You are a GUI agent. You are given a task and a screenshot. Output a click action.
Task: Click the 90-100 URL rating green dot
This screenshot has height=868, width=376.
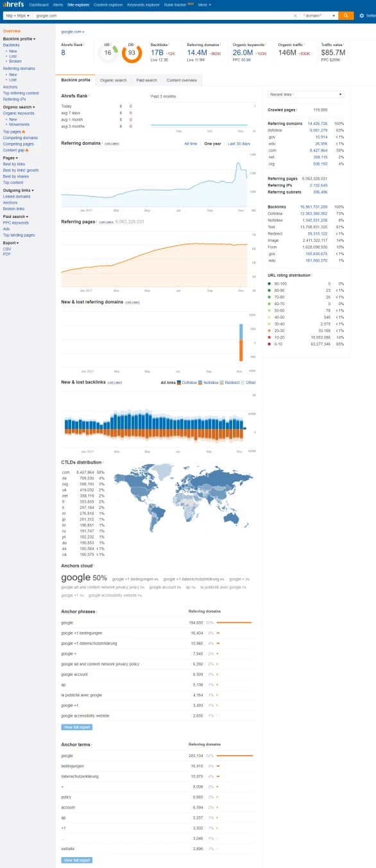[x=269, y=283]
